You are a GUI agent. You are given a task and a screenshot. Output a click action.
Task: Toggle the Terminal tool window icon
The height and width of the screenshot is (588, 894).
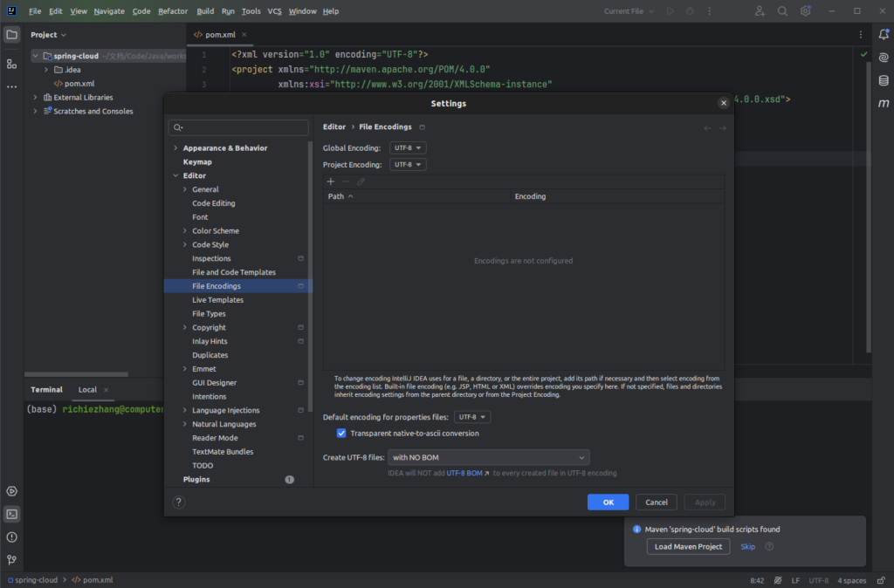pyautogui.click(x=11, y=514)
